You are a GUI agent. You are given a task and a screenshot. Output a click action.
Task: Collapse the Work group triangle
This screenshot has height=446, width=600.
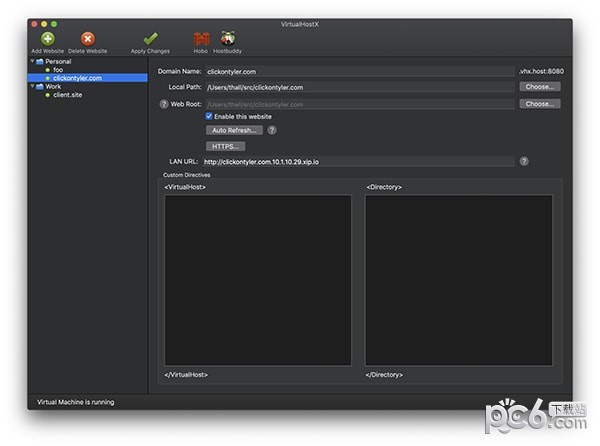[33, 86]
